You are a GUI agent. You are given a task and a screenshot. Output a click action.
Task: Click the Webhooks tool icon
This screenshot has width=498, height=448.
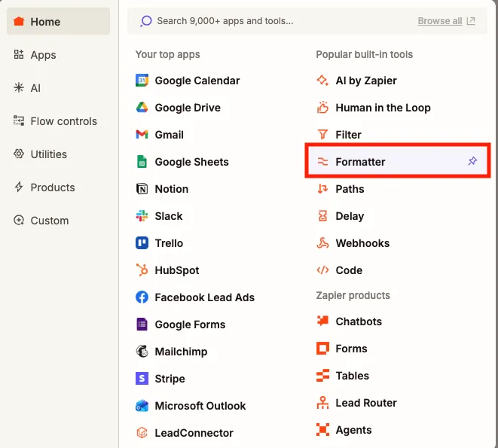322,243
